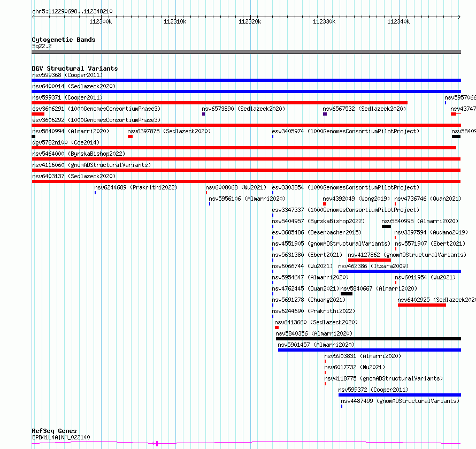Open nsv4551905 (gnomADStructuralVariants) variant

click(331, 243)
